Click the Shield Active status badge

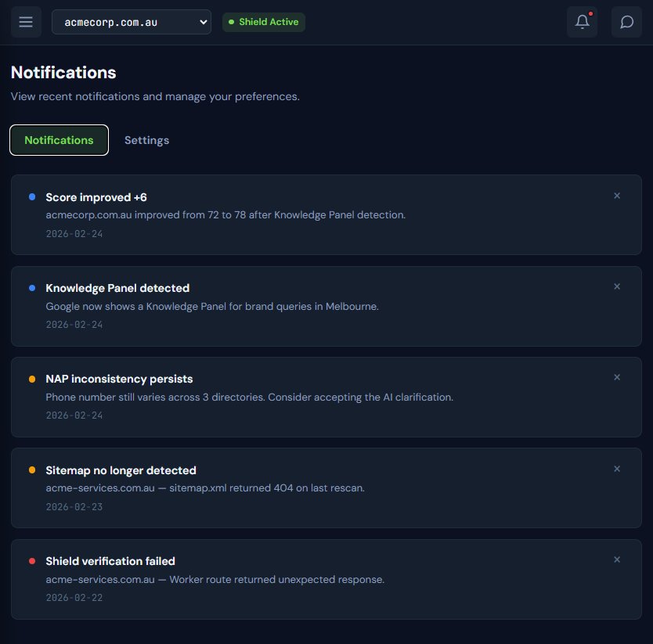pos(264,22)
